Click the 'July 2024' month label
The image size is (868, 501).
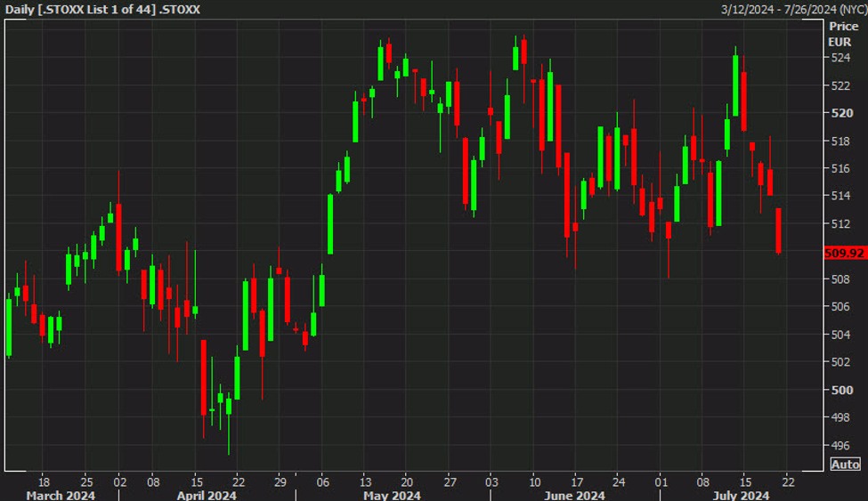(741, 495)
